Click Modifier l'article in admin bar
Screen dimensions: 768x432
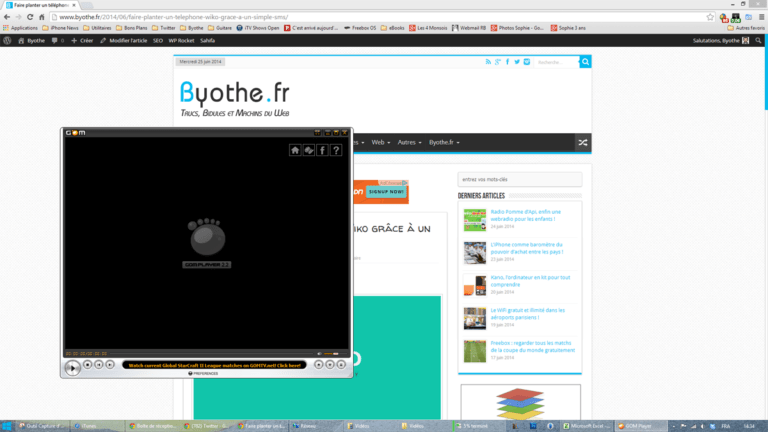point(124,41)
